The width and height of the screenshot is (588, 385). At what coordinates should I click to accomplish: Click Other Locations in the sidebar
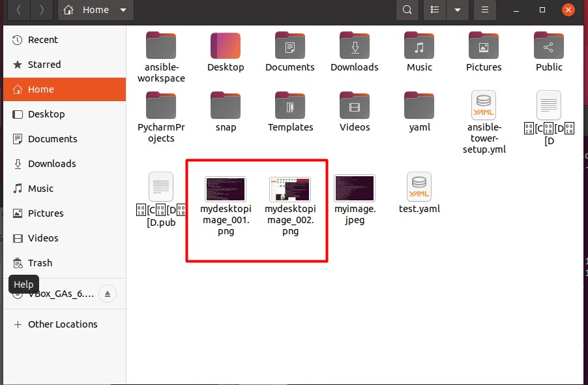62,324
